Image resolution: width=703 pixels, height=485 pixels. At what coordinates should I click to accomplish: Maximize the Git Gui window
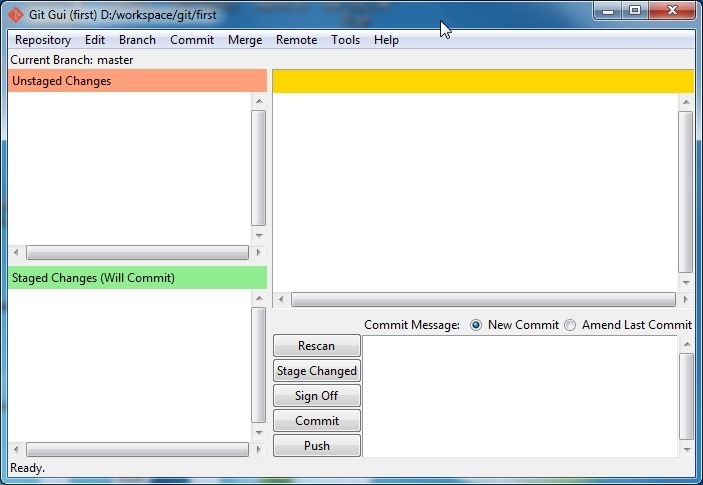(x=635, y=11)
